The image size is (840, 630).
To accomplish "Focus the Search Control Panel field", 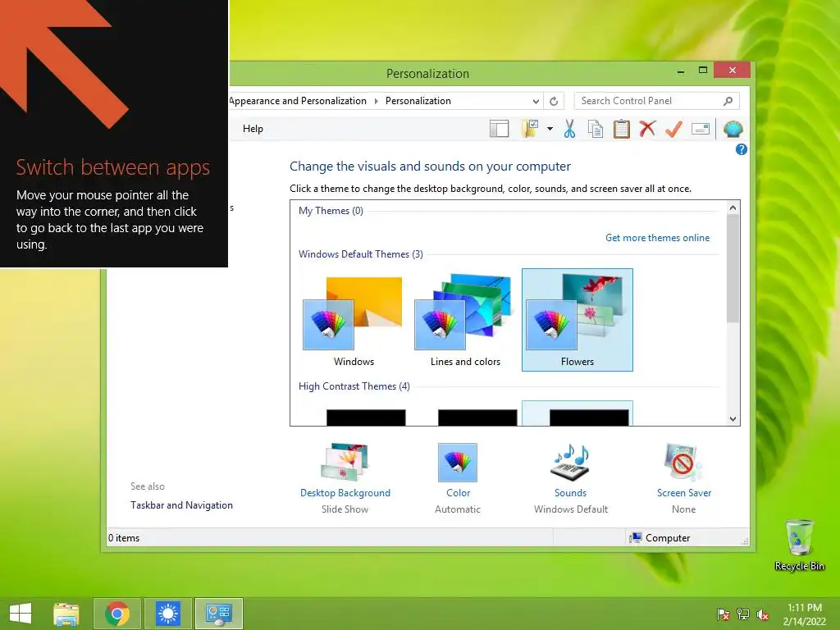I will point(656,101).
